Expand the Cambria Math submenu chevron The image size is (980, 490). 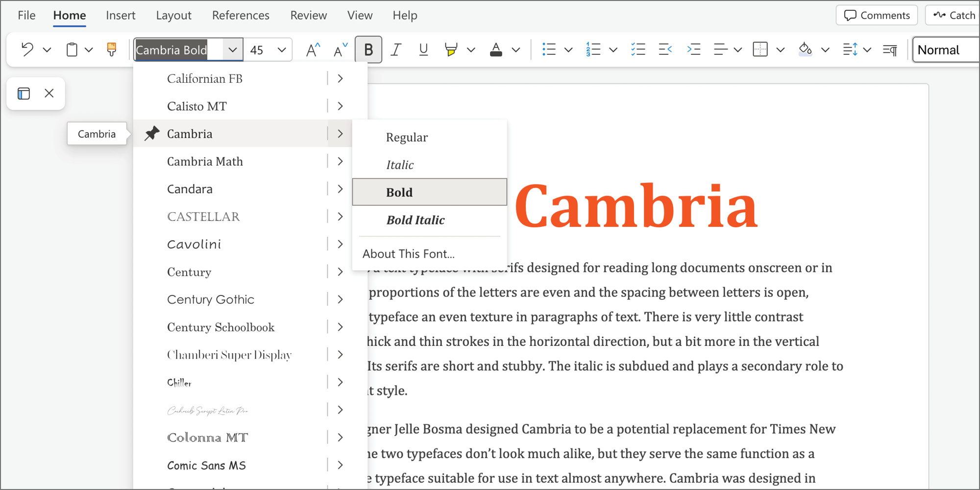click(x=340, y=161)
